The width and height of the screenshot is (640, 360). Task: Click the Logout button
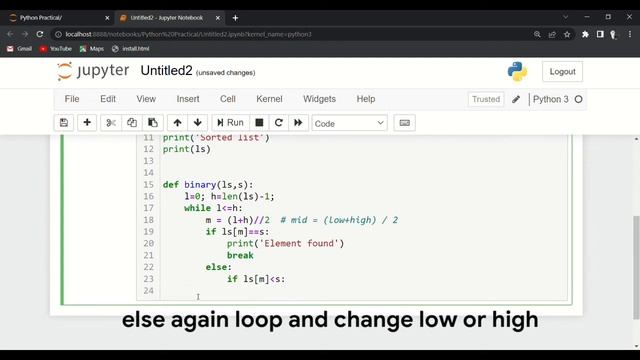(x=562, y=72)
